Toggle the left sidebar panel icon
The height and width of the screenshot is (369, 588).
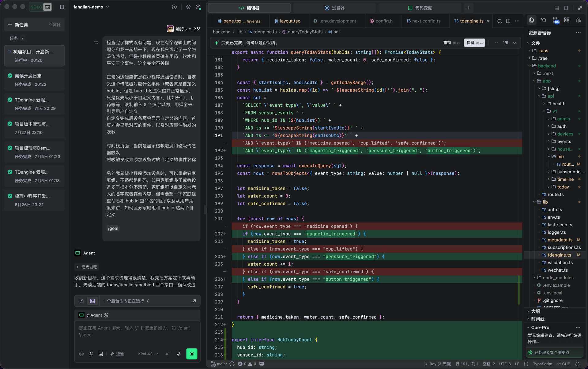[62, 7]
